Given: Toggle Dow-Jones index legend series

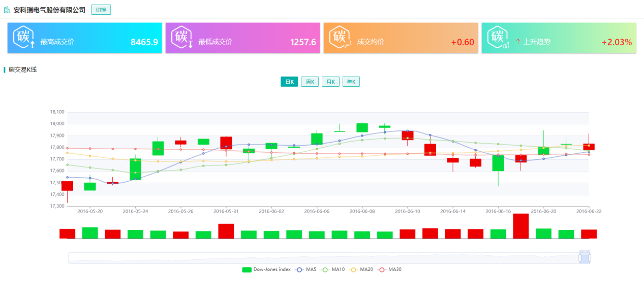Looking at the screenshot, I should click(266, 269).
